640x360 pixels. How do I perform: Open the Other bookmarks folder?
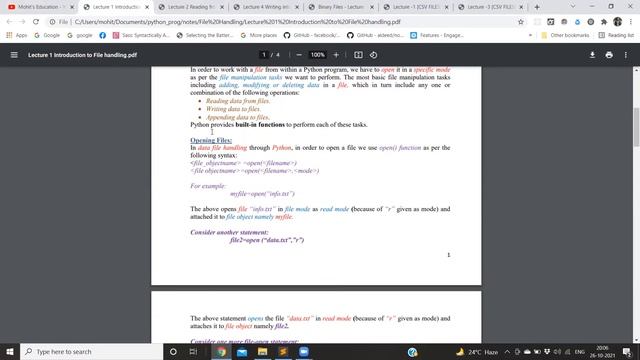point(565,36)
